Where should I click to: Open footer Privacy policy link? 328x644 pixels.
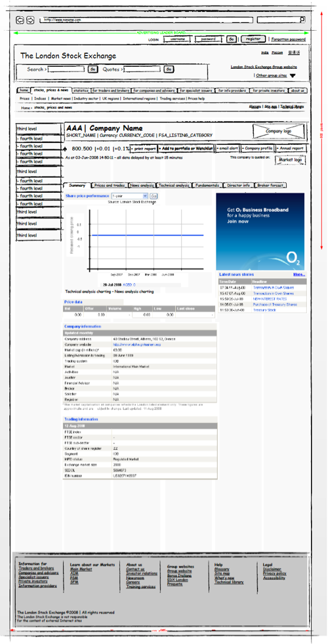[x=275, y=573]
